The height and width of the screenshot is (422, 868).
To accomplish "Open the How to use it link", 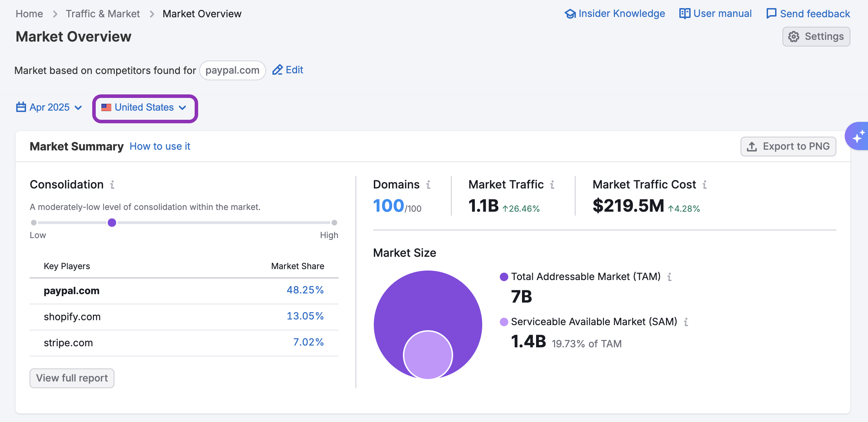I will 160,146.
